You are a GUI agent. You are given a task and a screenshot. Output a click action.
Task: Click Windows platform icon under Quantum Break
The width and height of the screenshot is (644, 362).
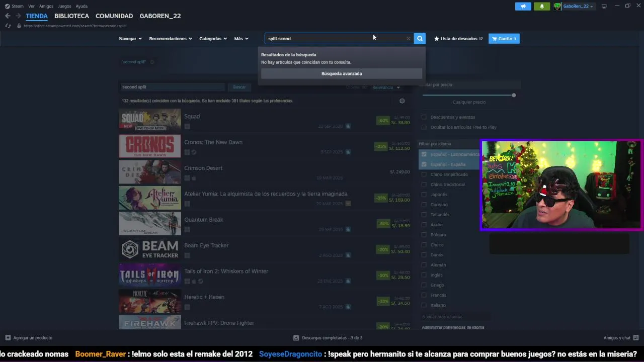(187, 230)
